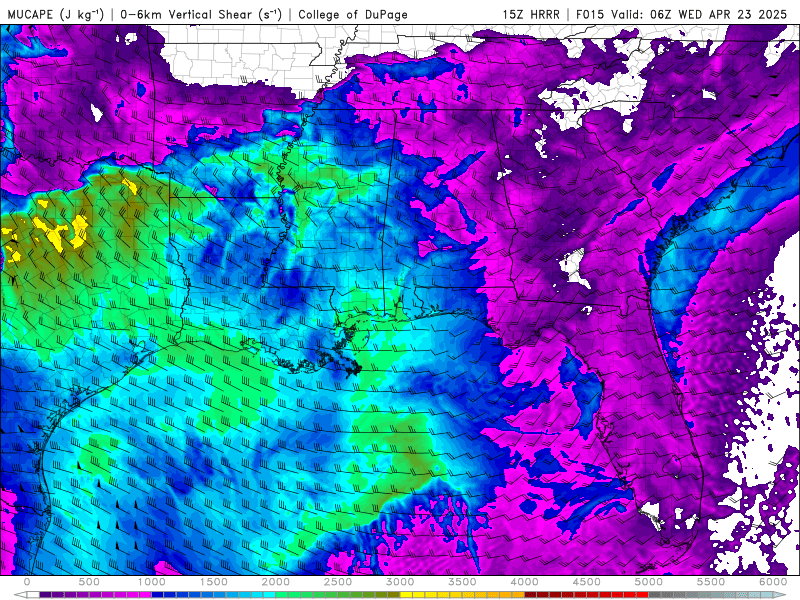Click the 5500 value on the color scale
Screen dimensions: 800x600
coord(711,582)
